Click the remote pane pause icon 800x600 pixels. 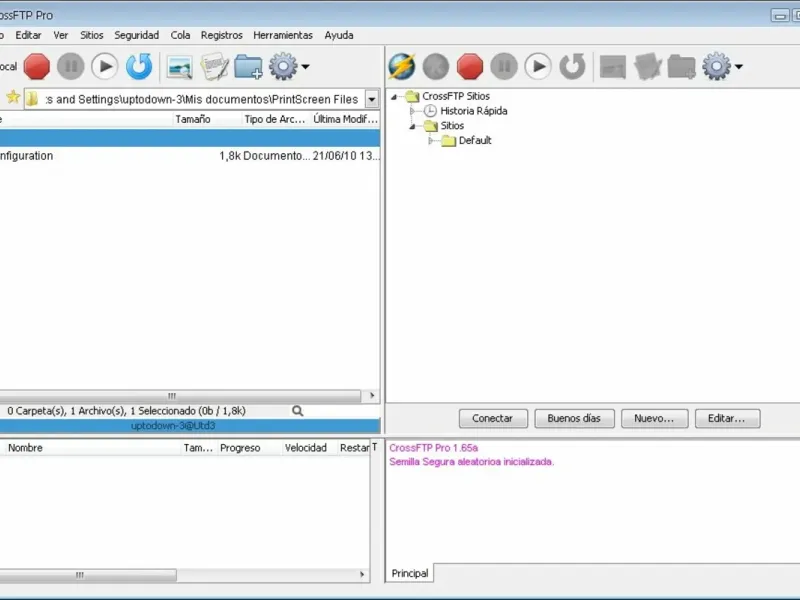(504, 66)
